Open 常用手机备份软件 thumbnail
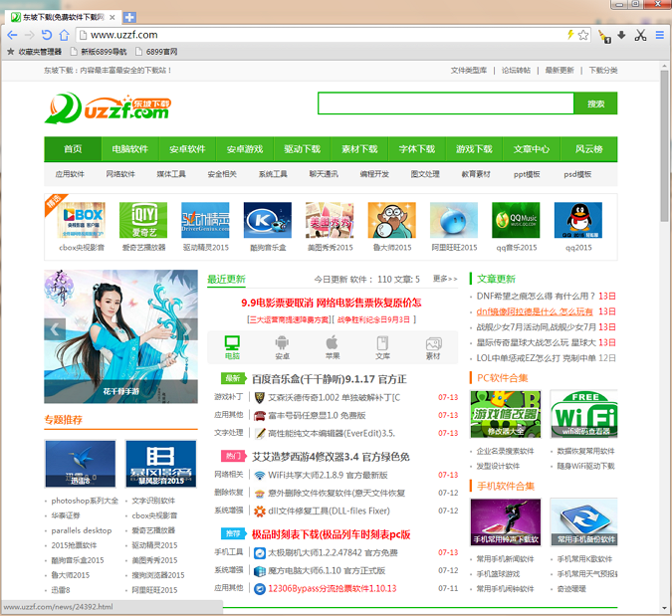 [583, 521]
